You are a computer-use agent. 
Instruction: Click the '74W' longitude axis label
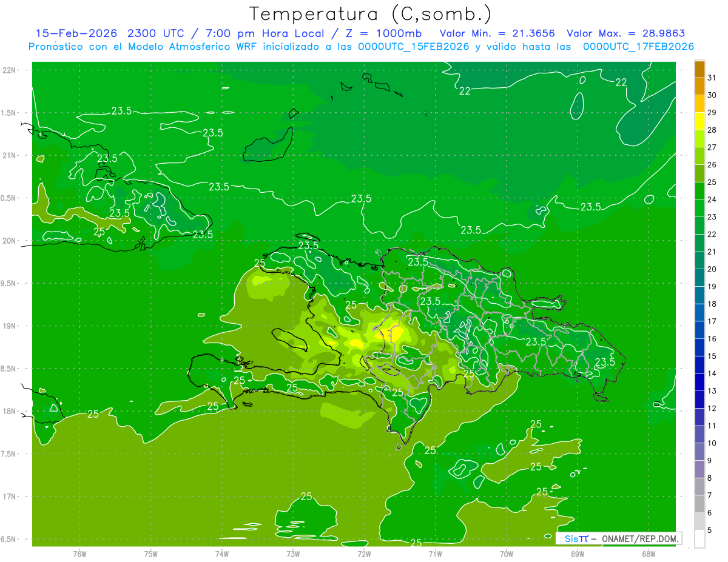click(222, 554)
